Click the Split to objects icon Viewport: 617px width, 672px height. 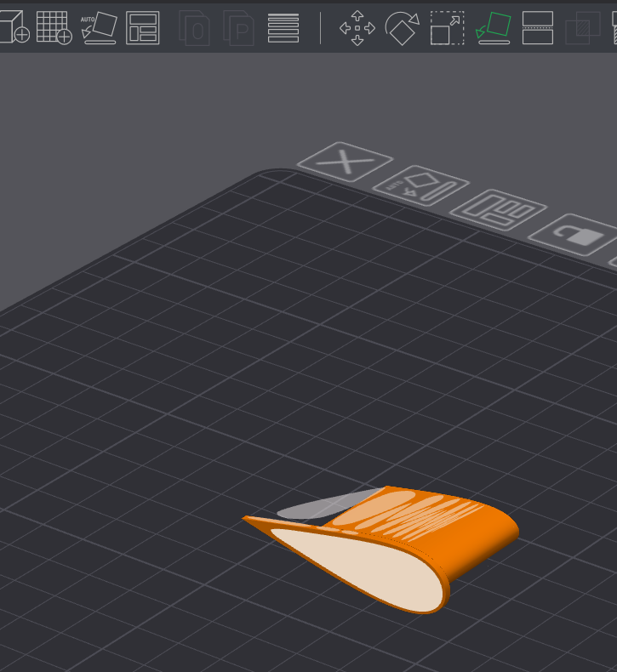click(194, 28)
